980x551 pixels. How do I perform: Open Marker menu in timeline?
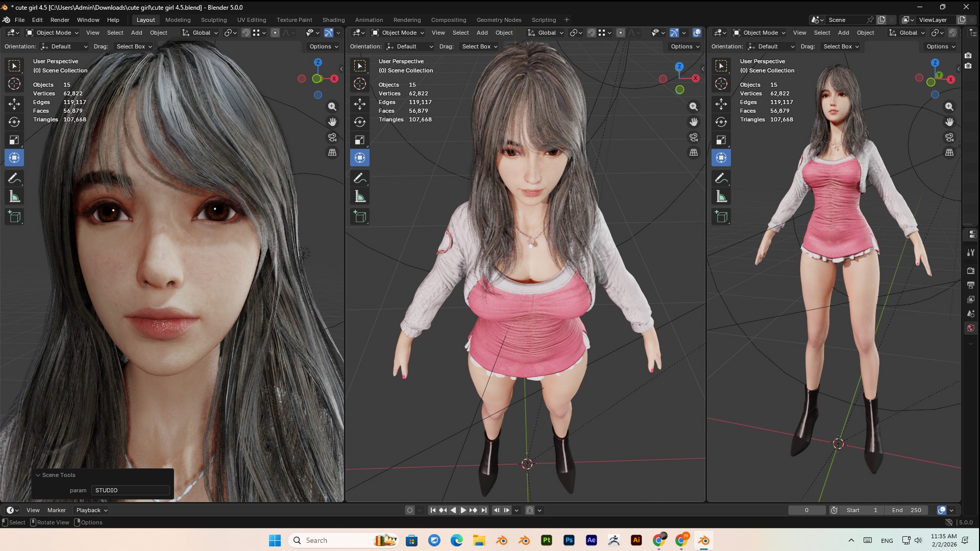pos(56,510)
